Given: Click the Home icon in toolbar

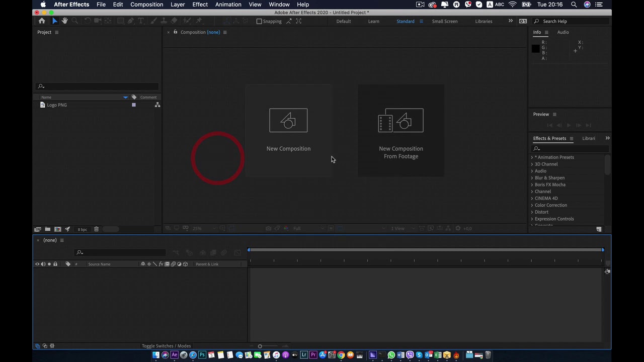Looking at the screenshot, I should [x=42, y=21].
